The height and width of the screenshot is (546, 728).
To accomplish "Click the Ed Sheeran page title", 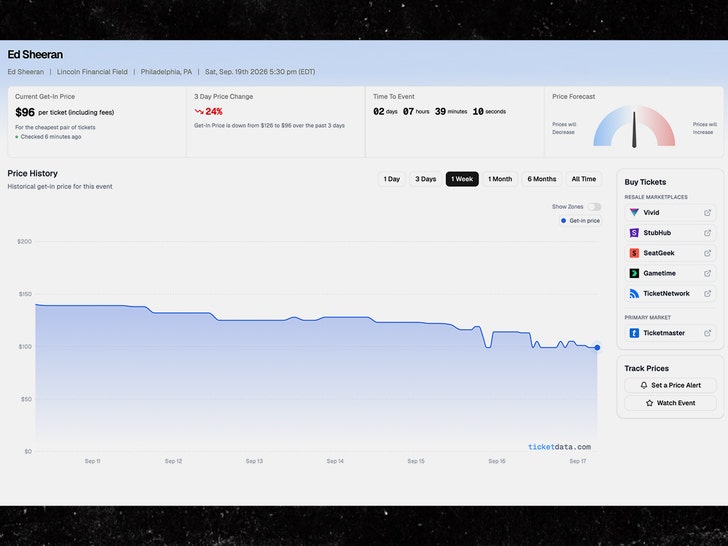I will pyautogui.click(x=35, y=54).
